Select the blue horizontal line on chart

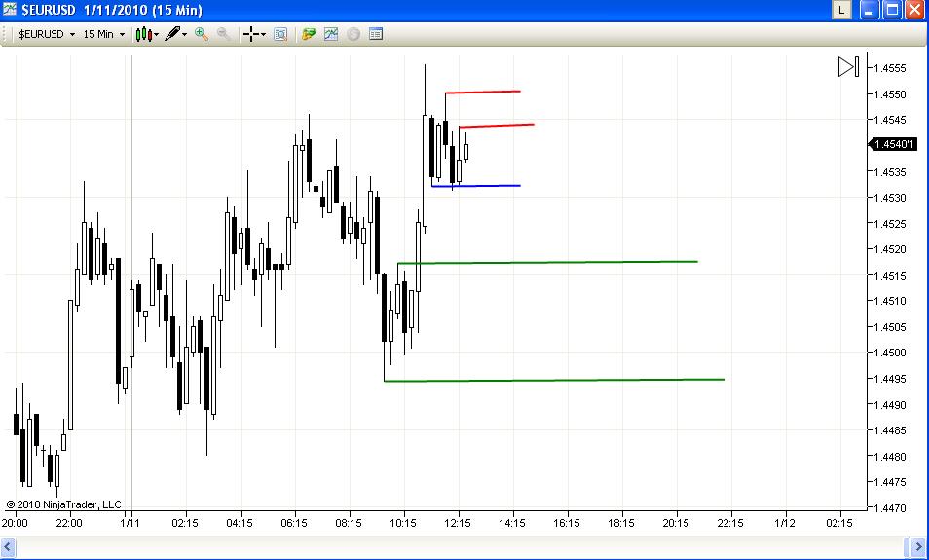point(476,186)
